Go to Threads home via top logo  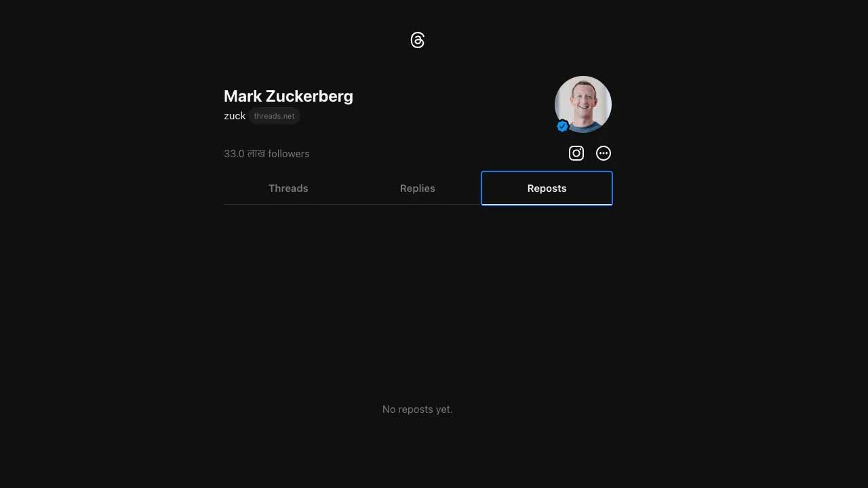tap(418, 41)
